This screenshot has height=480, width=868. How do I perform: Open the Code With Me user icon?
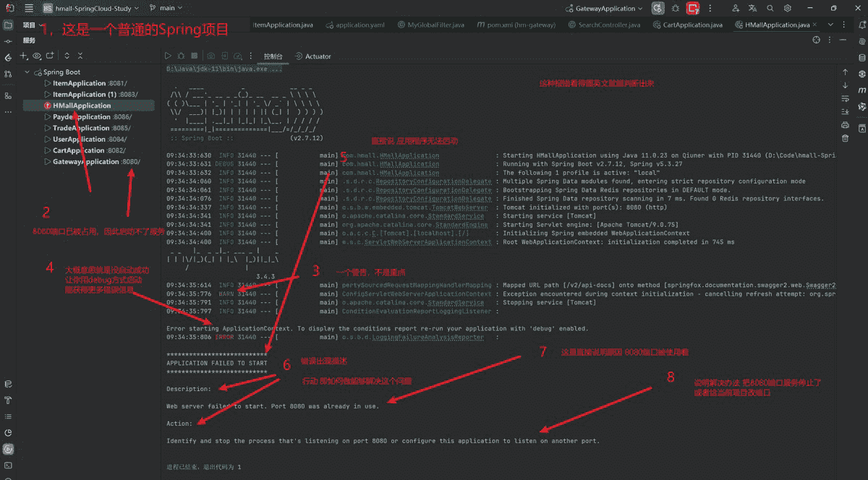736,9
